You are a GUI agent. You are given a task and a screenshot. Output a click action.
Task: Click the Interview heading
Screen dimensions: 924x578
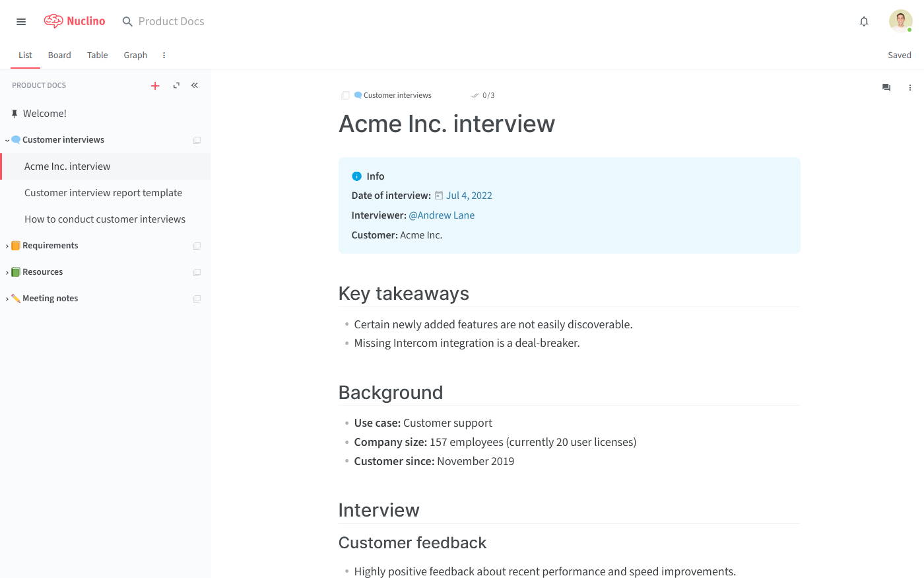pos(379,511)
